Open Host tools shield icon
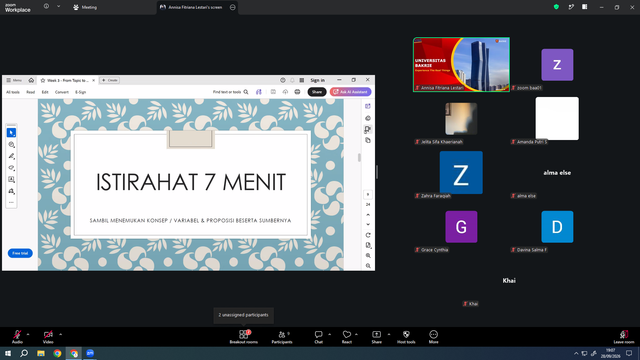The height and width of the screenshot is (360, 640). coord(406,336)
